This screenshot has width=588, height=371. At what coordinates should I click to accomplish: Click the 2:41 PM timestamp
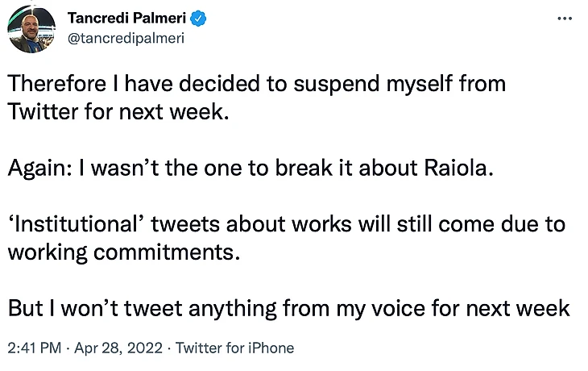34,348
